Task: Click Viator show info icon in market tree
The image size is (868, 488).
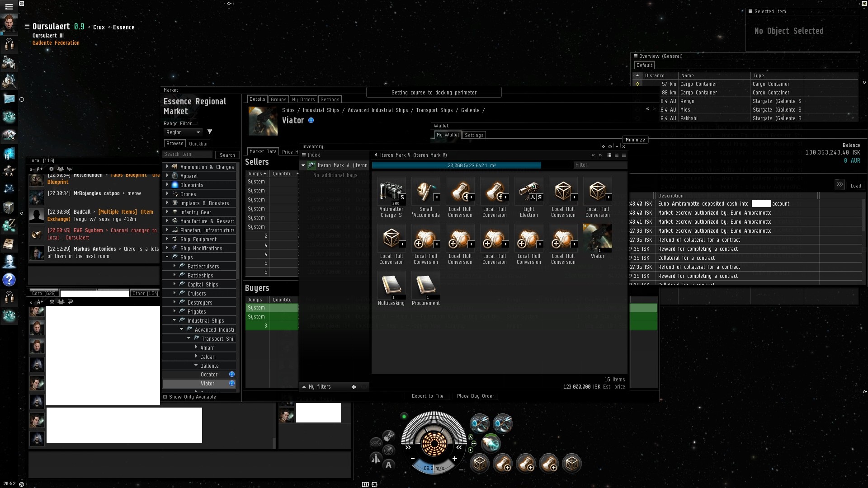Action: point(232,383)
